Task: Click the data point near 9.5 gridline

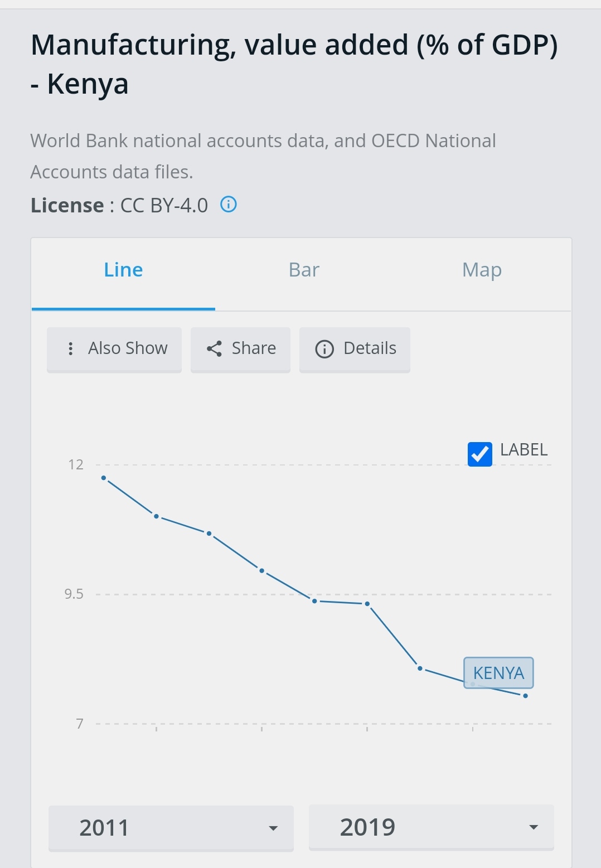Action: tap(314, 601)
